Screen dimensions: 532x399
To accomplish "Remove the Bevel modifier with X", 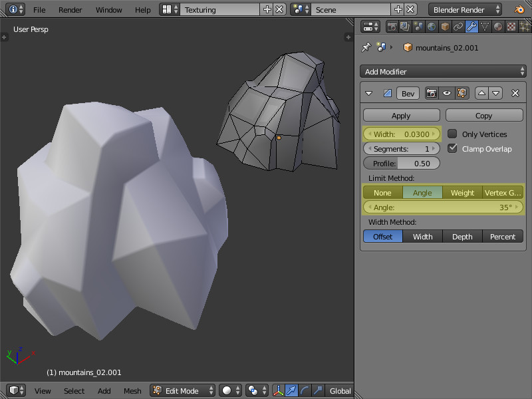I will [515, 93].
